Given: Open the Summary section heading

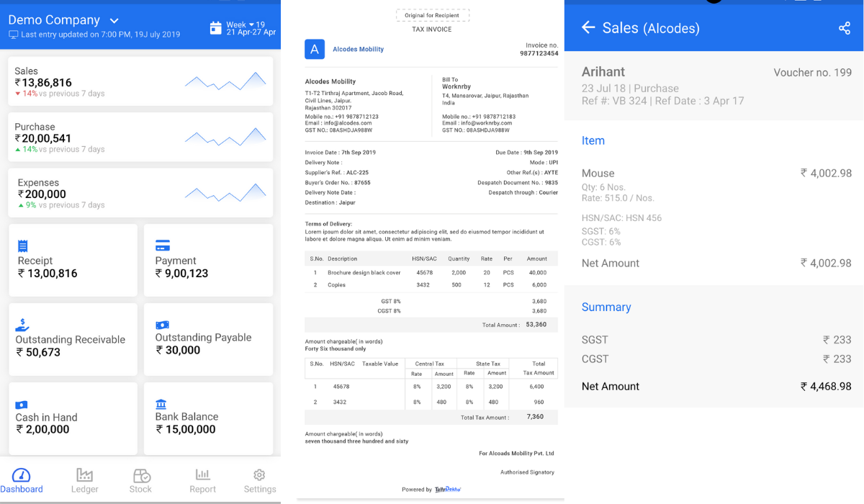Looking at the screenshot, I should click(x=606, y=307).
